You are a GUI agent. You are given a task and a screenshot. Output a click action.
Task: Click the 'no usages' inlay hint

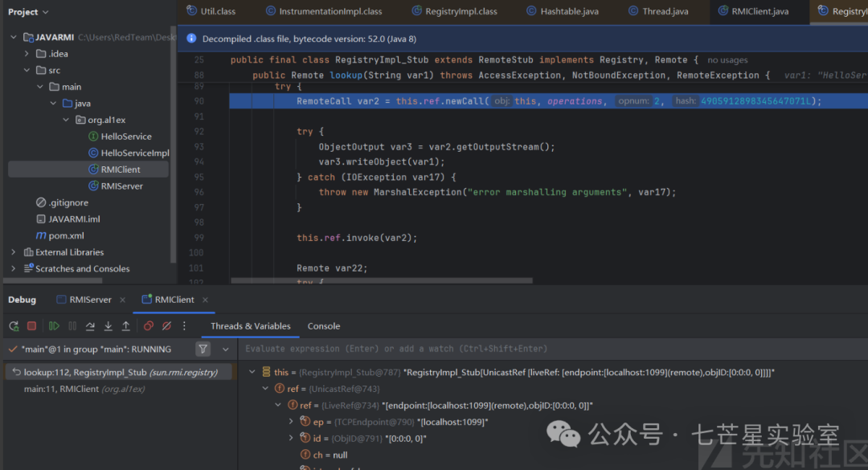727,59
